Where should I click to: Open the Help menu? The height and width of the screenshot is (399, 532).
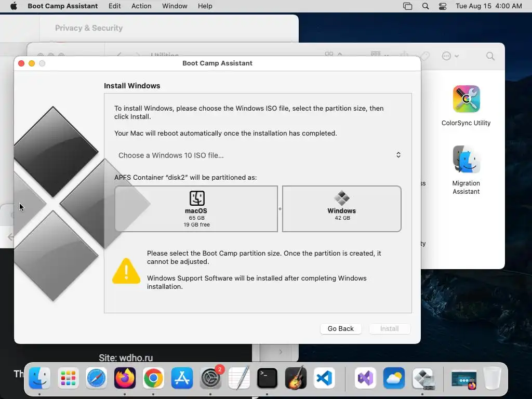pyautogui.click(x=205, y=6)
